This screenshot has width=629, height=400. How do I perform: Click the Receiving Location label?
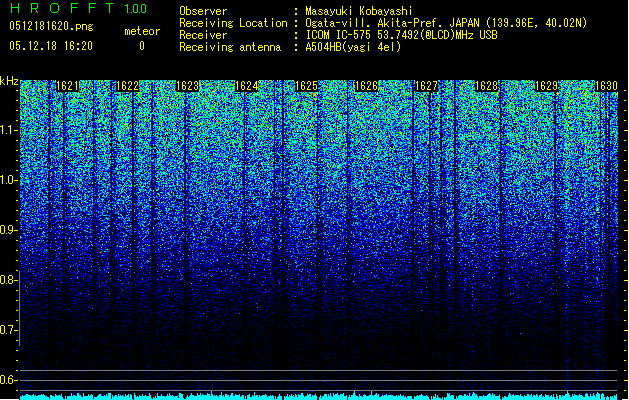point(233,23)
